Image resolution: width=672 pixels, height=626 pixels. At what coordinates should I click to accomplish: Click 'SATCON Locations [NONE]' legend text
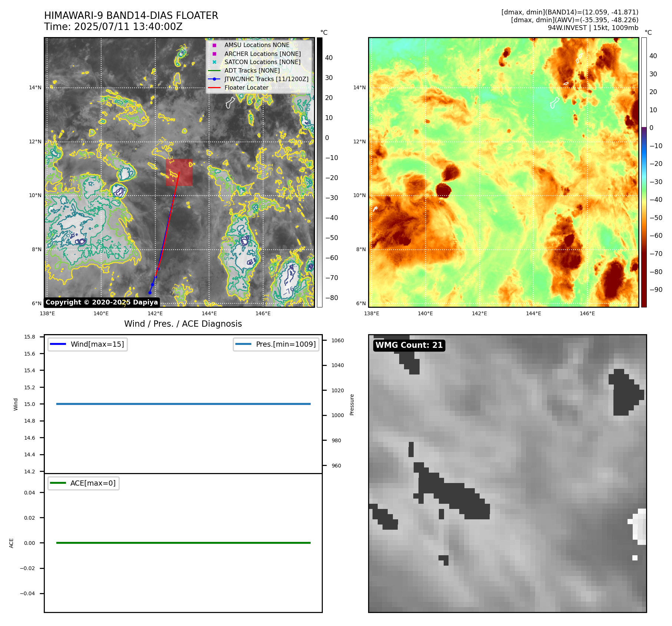point(262,62)
